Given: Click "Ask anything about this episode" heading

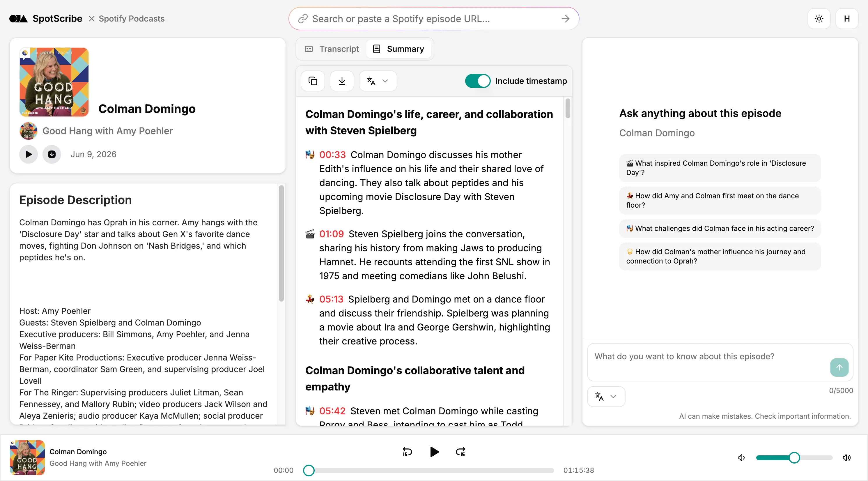Looking at the screenshot, I should 700,113.
